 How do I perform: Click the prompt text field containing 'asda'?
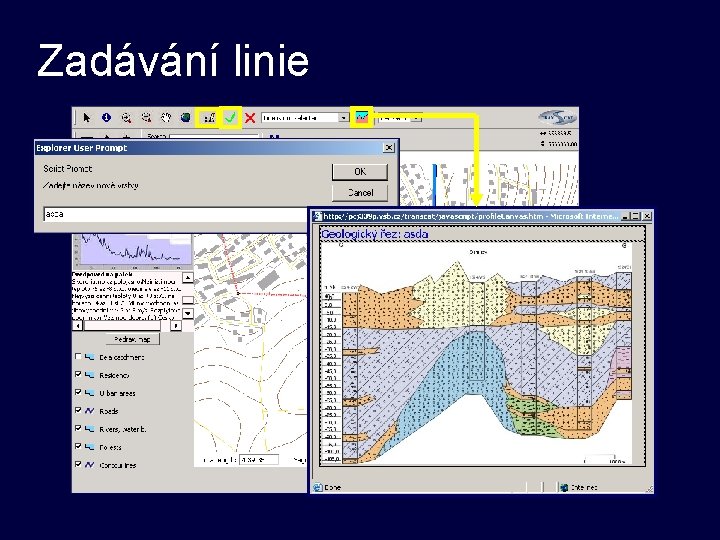[x=177, y=214]
